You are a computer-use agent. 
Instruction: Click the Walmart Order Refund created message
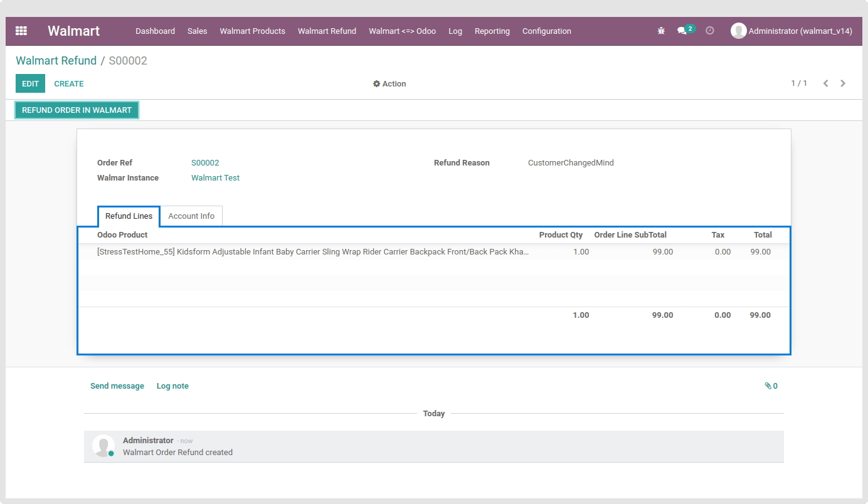point(177,453)
